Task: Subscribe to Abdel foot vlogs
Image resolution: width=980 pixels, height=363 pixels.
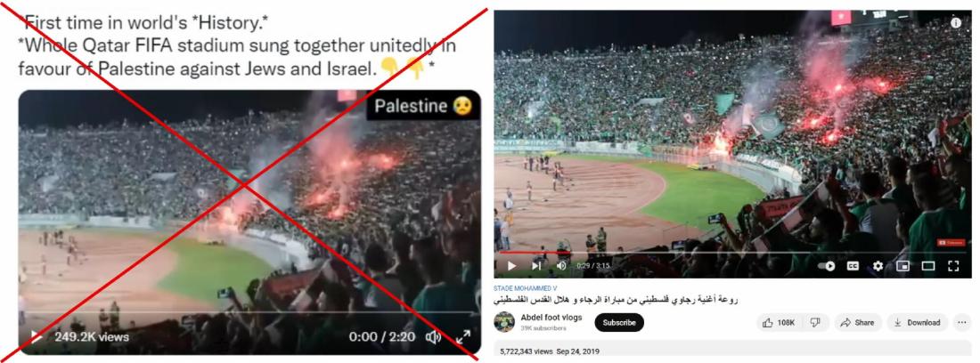Action: [x=619, y=322]
